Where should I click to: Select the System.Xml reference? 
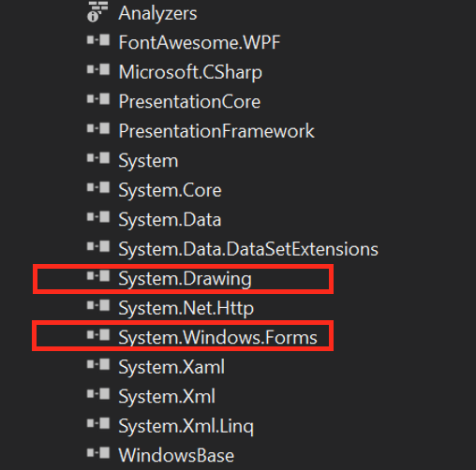tap(167, 397)
